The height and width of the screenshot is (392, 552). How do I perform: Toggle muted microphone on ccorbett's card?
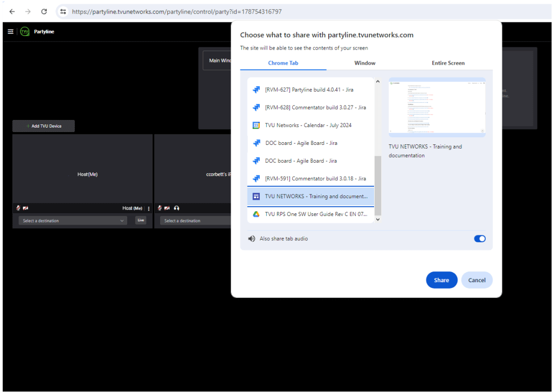160,208
